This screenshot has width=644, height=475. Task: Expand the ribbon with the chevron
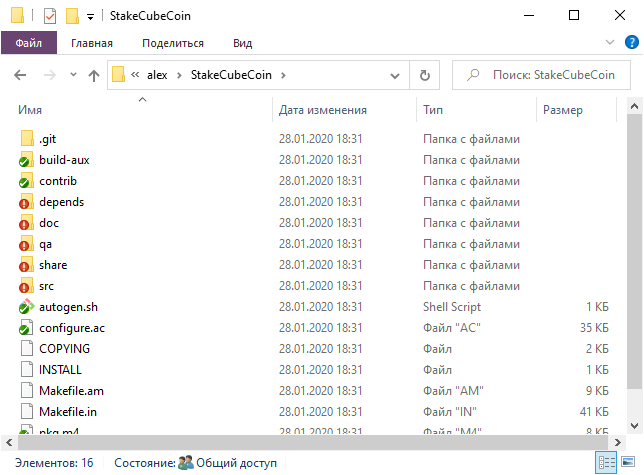coord(610,42)
